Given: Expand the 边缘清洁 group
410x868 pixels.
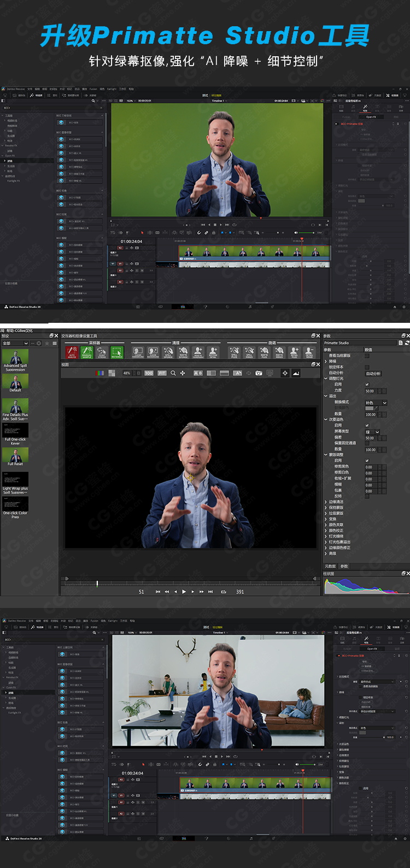Looking at the screenshot, I should click(x=326, y=501).
